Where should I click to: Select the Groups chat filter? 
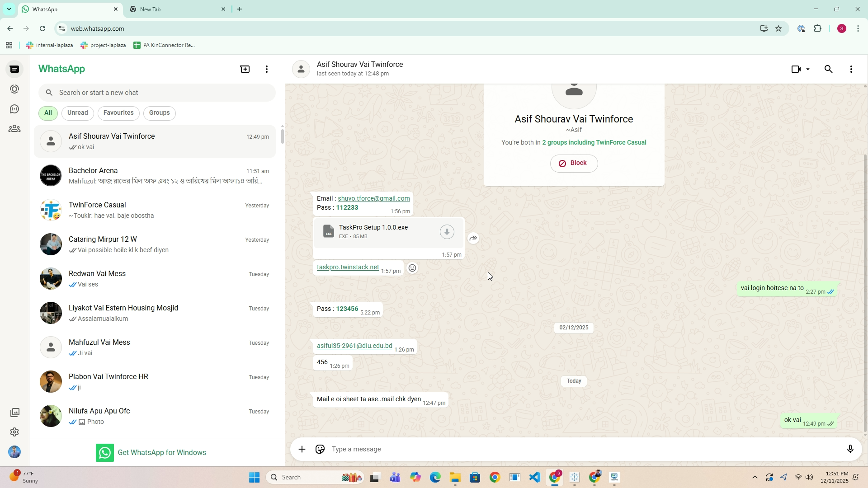[x=159, y=113]
